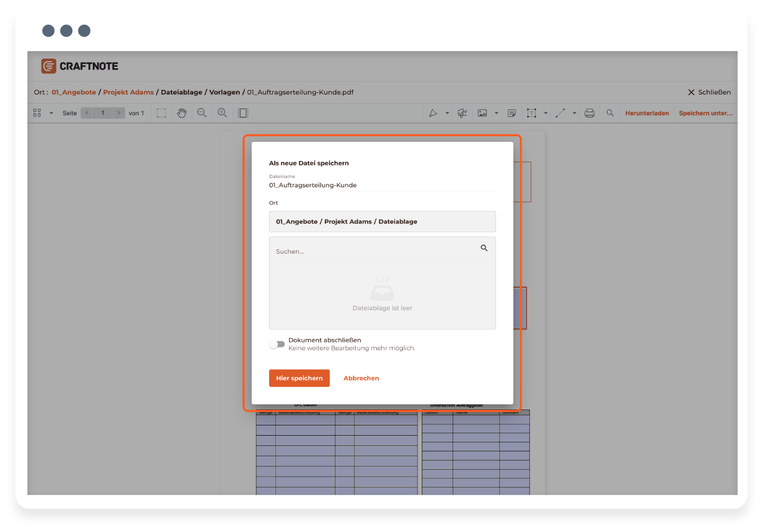
Task: Go to 01_Angebote breadcrumb link
Action: click(x=74, y=92)
